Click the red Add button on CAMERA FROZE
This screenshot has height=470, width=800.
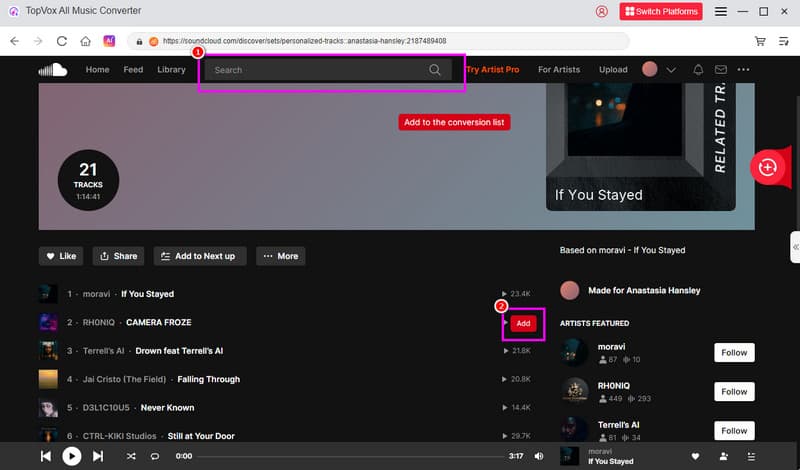tap(523, 323)
